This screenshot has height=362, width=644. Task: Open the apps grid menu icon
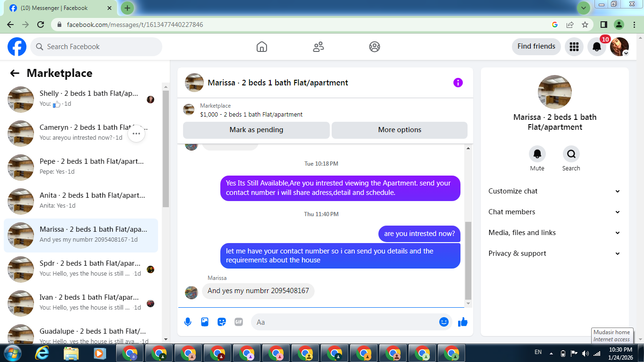point(574,47)
